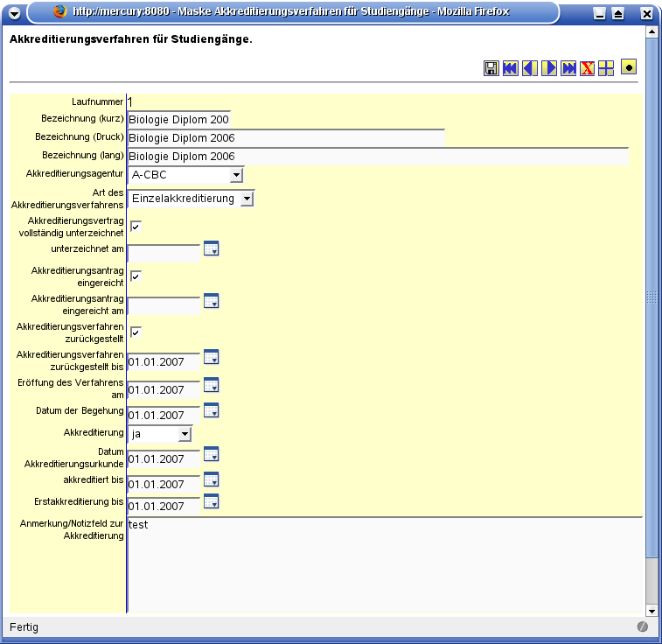Screen dimensions: 662x644
Task: Click the 'Datum der Begehung' label
Action: 80,410
